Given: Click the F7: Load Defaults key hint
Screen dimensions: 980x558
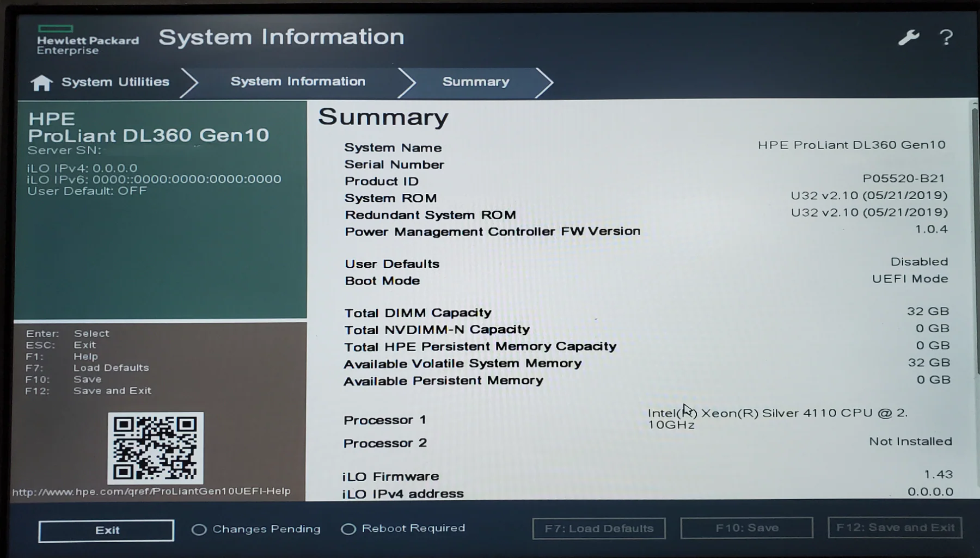Looking at the screenshot, I should [x=87, y=368].
